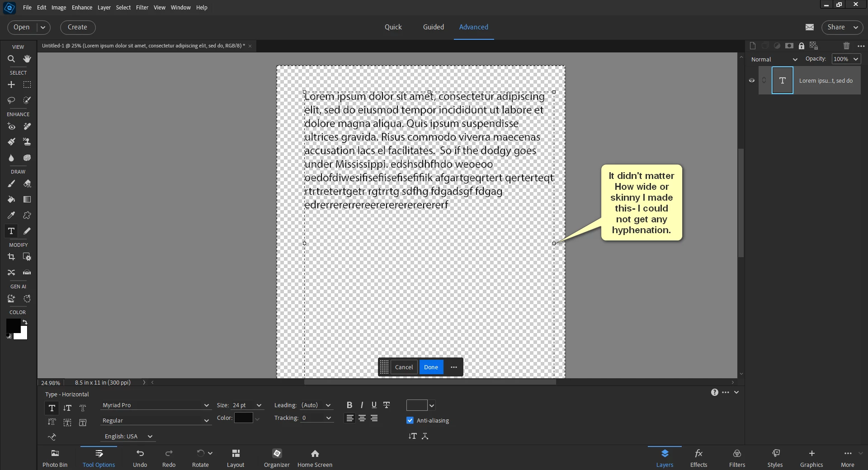Open the Regular font style dropdown
This screenshot has height=470, width=868.
[x=156, y=420]
